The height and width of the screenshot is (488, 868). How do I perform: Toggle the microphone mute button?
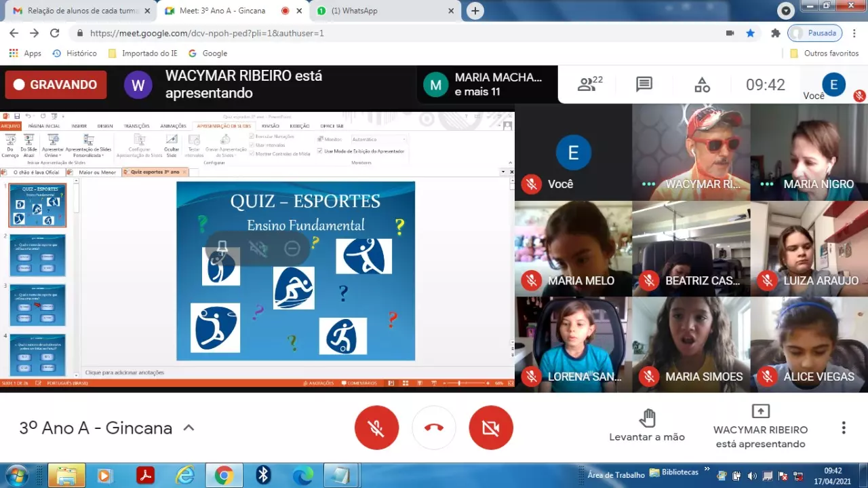point(376,428)
